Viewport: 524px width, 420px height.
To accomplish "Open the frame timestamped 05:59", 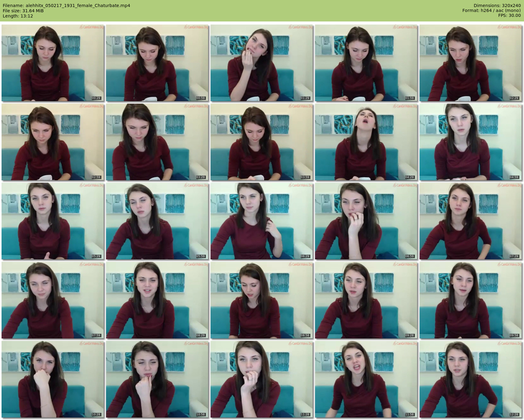I will tap(157, 221).
